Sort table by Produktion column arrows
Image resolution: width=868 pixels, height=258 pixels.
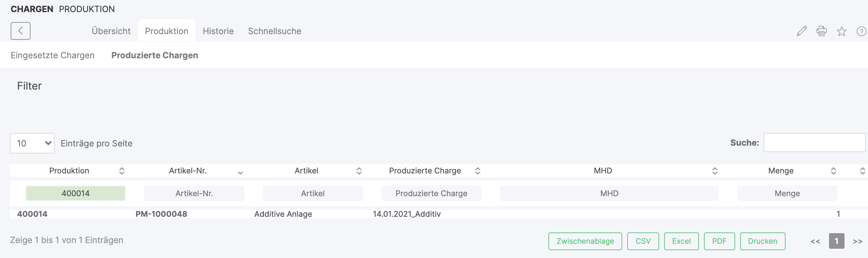coord(122,171)
